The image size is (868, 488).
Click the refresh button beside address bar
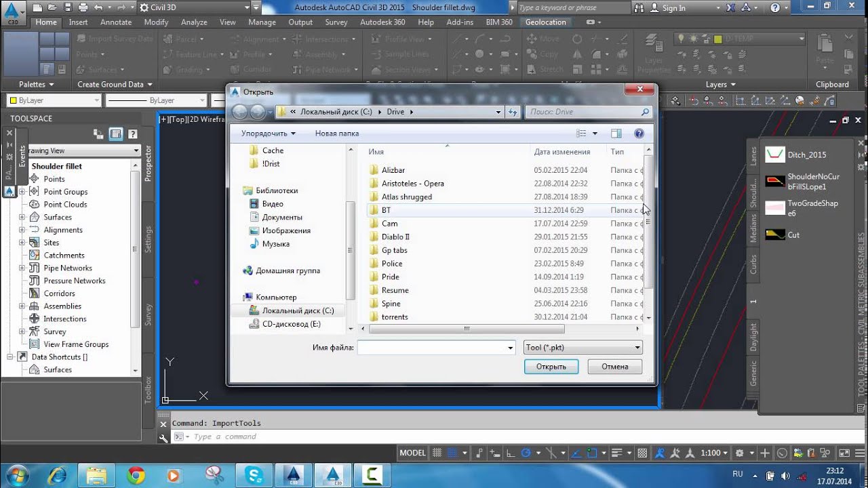513,112
